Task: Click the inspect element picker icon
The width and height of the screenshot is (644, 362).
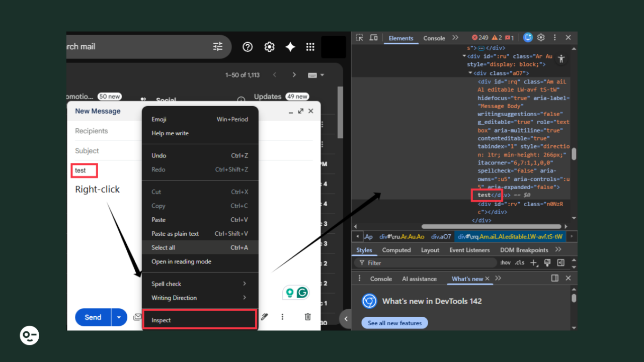Action: [x=359, y=38]
